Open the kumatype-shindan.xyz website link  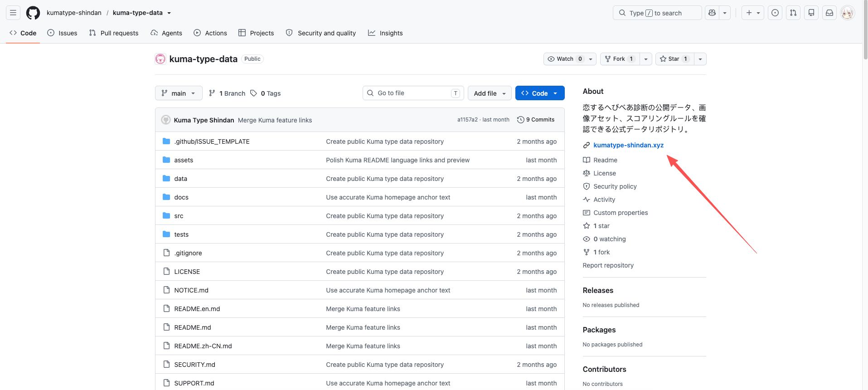click(628, 145)
